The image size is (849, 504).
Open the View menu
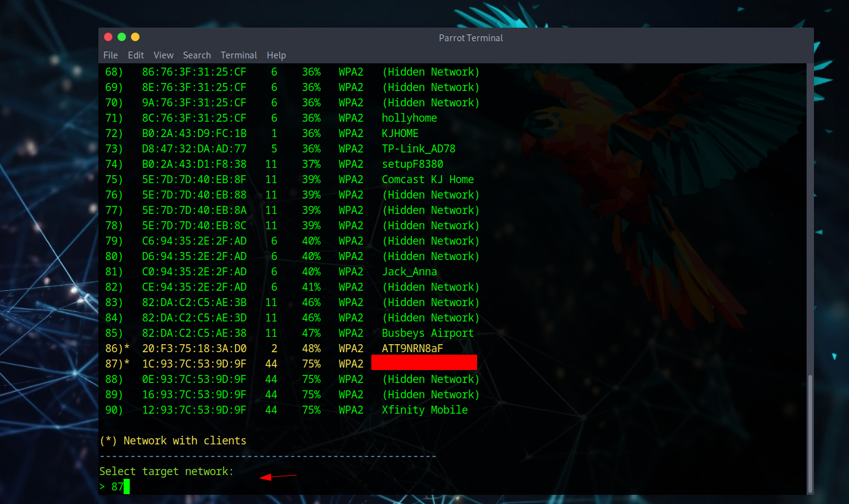point(164,55)
